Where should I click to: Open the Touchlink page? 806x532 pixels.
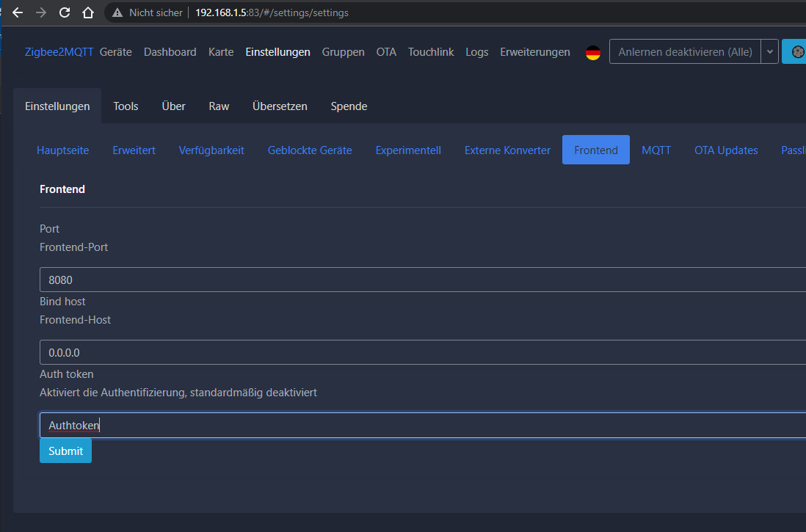click(x=431, y=52)
